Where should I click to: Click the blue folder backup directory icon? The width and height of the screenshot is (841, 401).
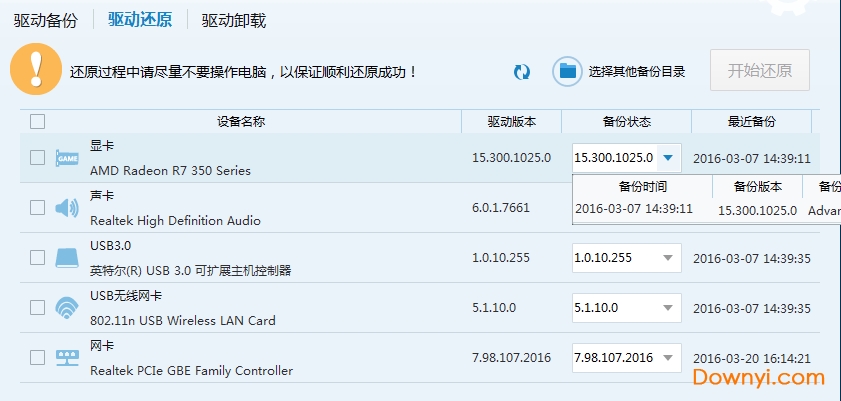click(x=568, y=71)
